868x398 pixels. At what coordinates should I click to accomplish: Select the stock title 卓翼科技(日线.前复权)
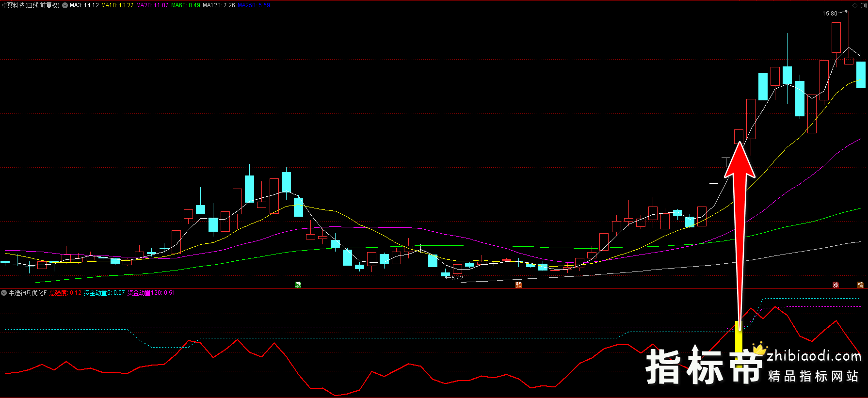point(31,5)
